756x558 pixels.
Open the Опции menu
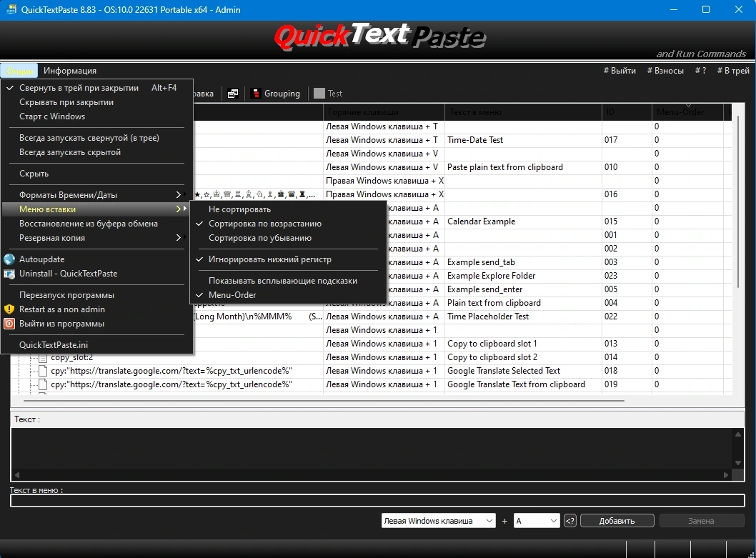click(20, 71)
